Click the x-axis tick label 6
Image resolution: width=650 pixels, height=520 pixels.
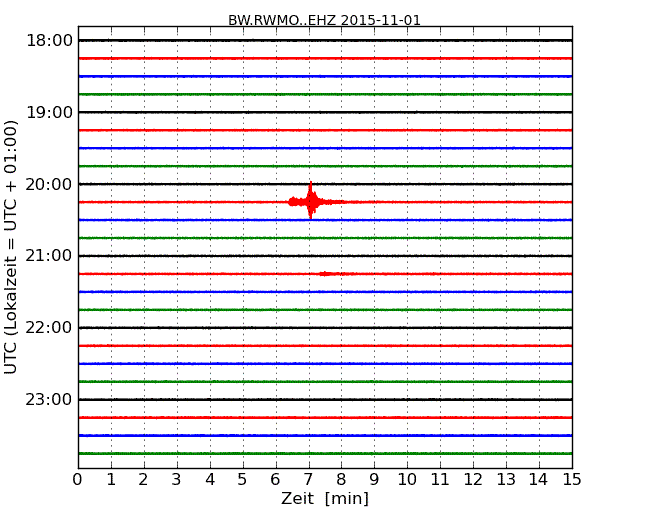[x=275, y=480]
